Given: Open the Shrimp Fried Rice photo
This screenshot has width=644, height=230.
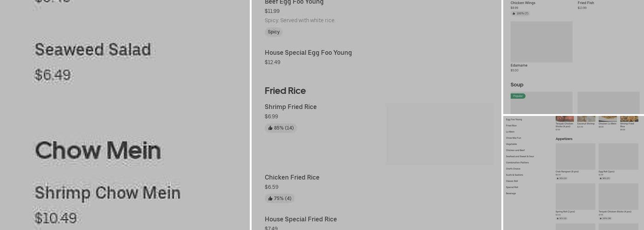Looking at the screenshot, I should point(440,134).
